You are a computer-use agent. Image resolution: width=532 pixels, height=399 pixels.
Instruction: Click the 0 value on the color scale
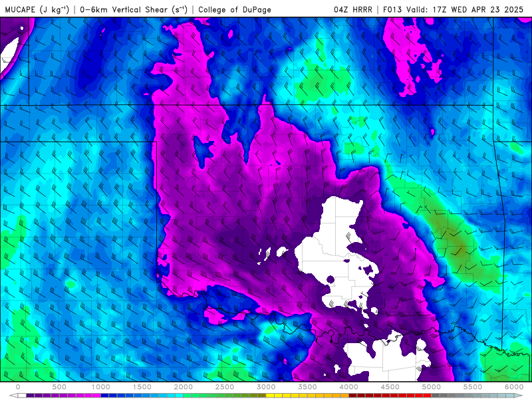(18, 387)
